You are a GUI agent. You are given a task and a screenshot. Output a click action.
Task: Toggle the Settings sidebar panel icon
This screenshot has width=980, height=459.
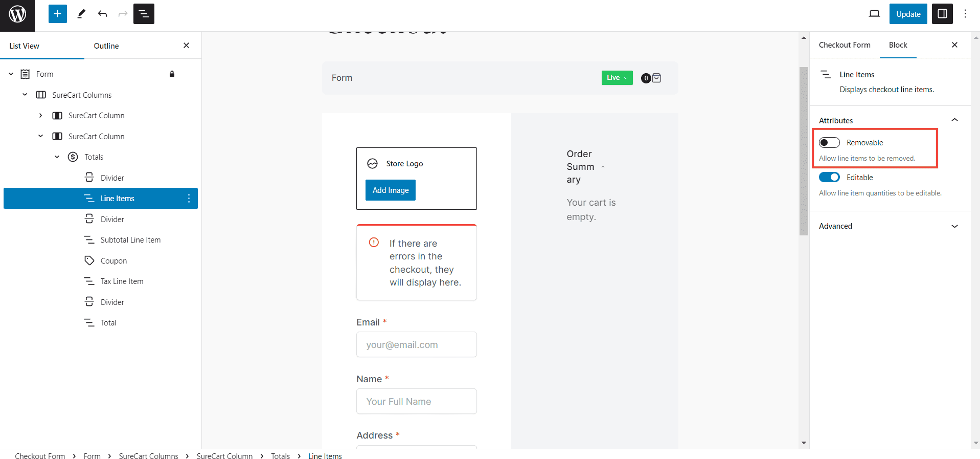pyautogui.click(x=942, y=14)
